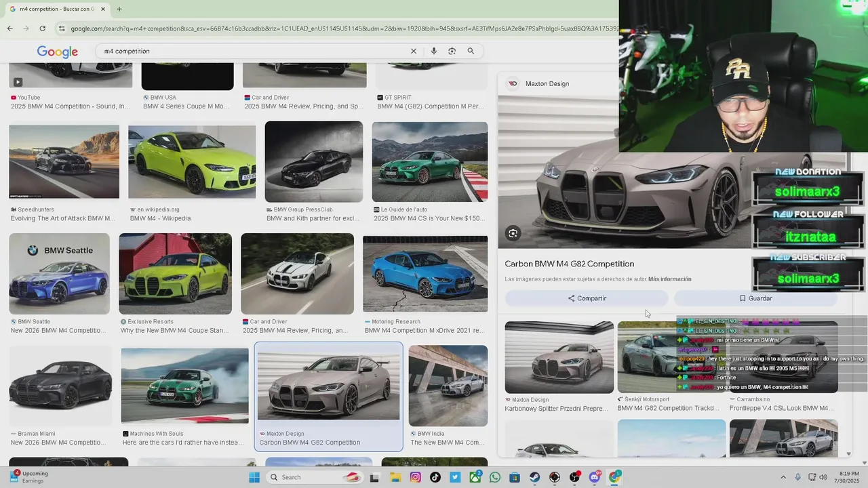
Task: Open Instagram from the taskbar
Action: [x=415, y=477]
